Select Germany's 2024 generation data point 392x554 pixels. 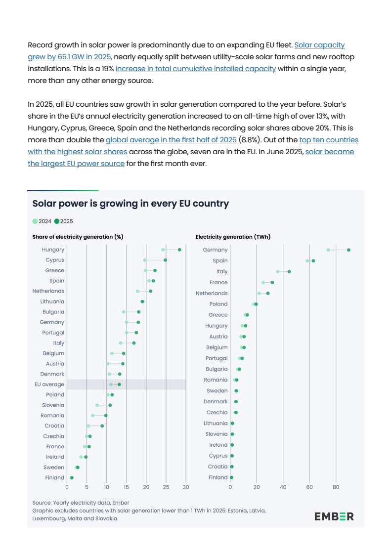click(328, 250)
